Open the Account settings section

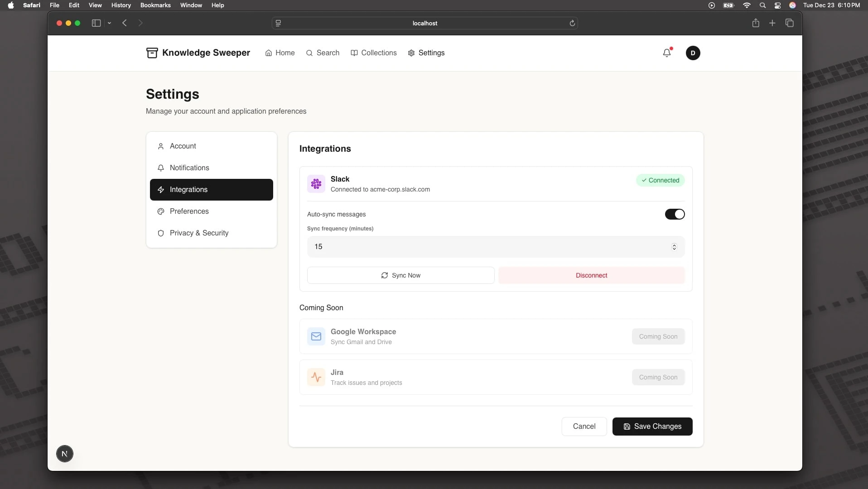tap(212, 146)
